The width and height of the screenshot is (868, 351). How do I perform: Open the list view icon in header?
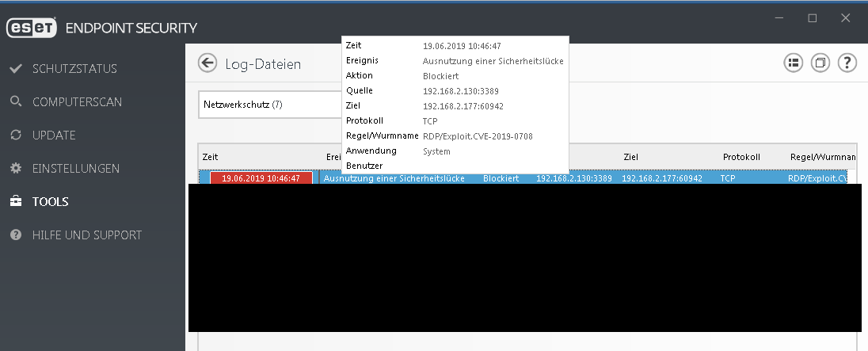click(794, 63)
